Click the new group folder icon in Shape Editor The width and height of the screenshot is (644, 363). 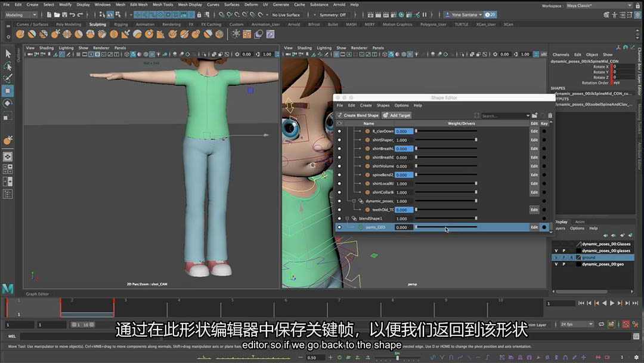(535, 115)
